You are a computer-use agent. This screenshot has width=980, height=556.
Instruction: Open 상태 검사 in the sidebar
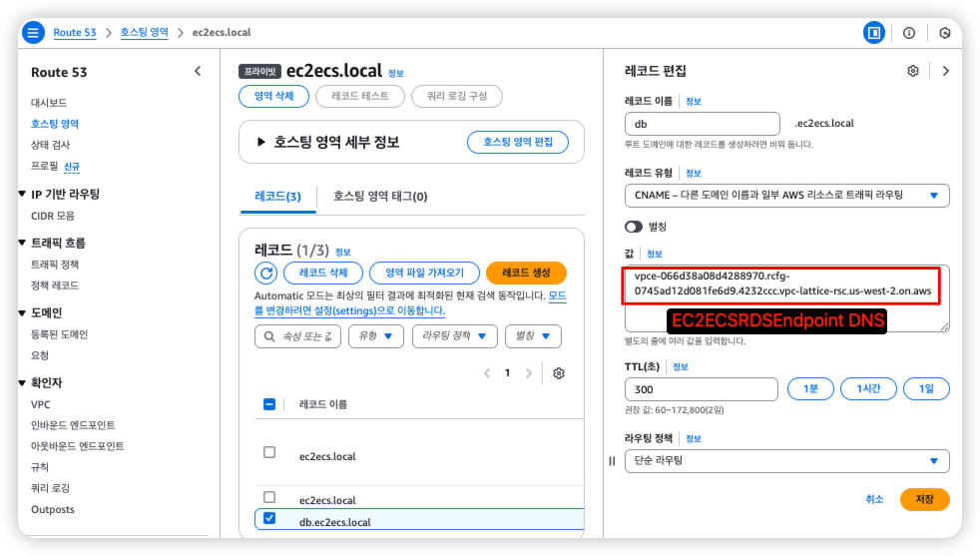(x=50, y=145)
